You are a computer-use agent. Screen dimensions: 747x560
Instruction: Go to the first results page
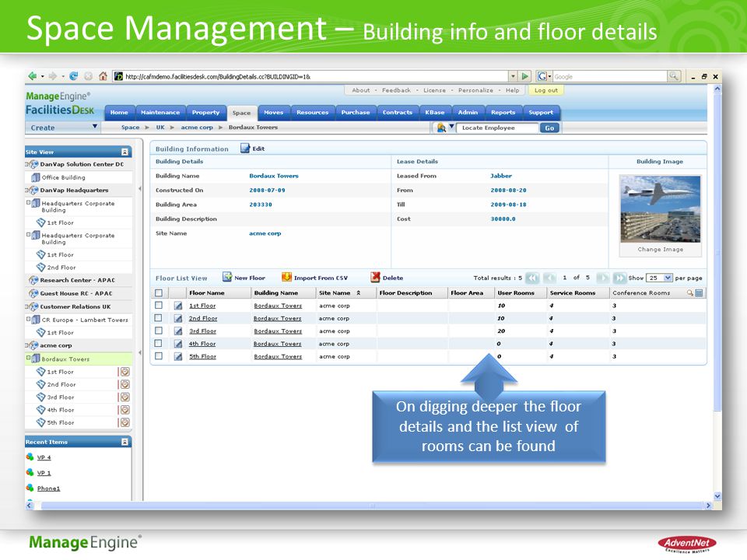coord(532,278)
